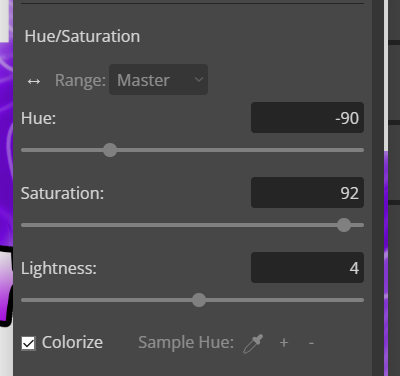Click the Colorize label text

click(72, 342)
